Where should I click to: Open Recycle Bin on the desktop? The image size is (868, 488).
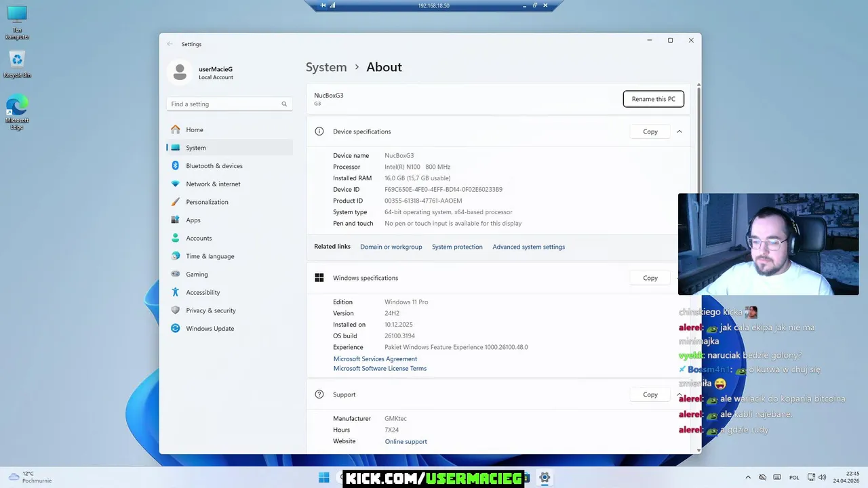tap(17, 64)
